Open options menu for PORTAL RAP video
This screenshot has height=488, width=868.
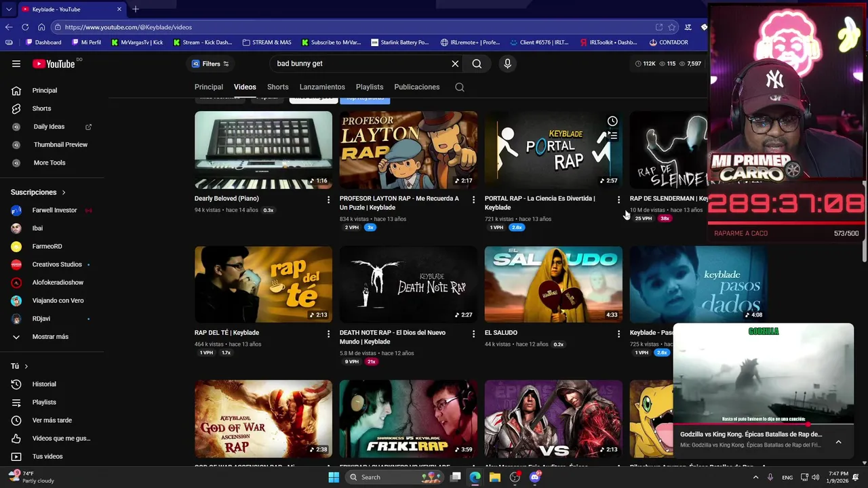point(618,200)
